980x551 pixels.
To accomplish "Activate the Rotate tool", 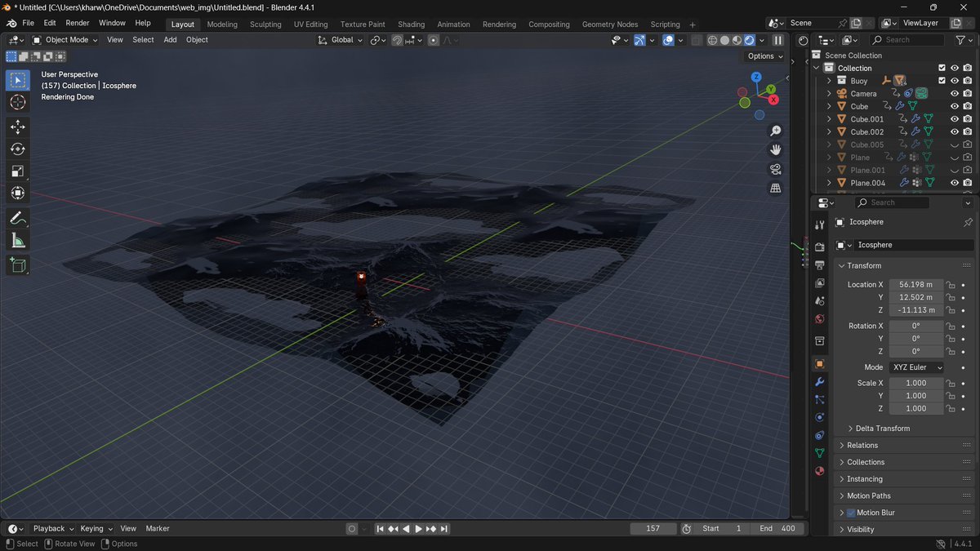I will [x=18, y=149].
